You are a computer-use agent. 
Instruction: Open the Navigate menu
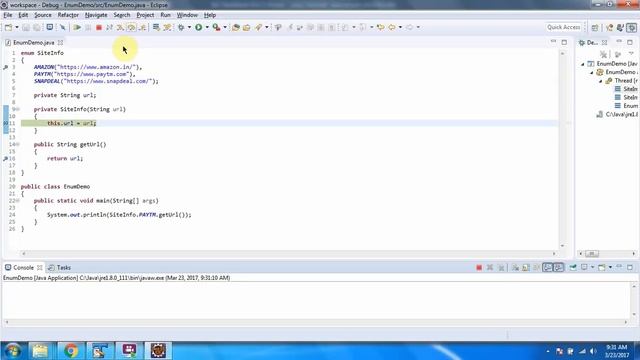point(96,15)
